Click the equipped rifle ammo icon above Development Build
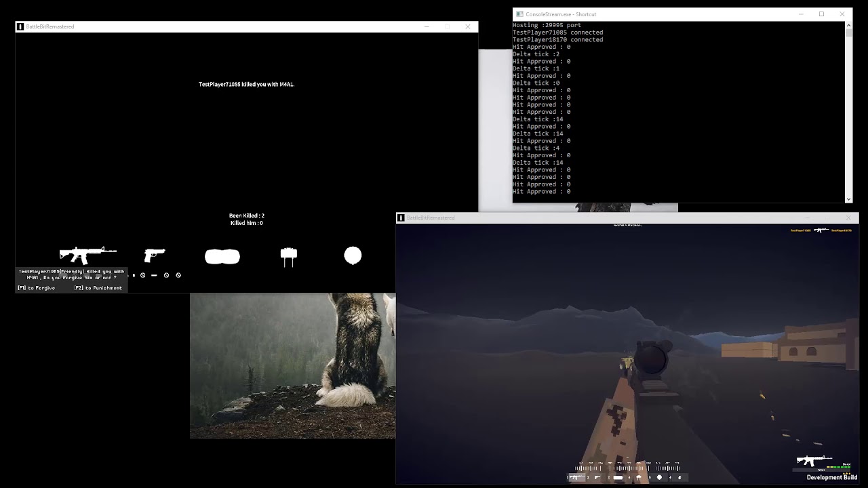868x488 pixels. [814, 461]
